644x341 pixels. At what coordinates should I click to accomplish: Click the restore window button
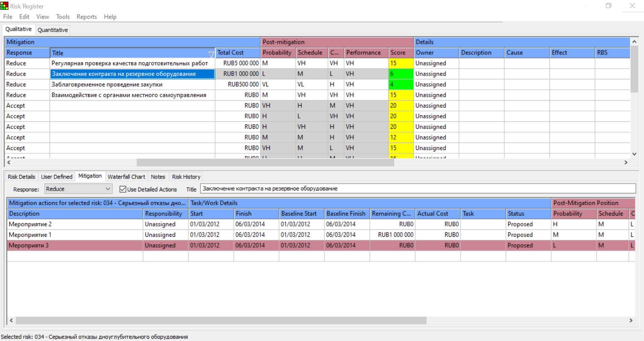tap(608, 6)
